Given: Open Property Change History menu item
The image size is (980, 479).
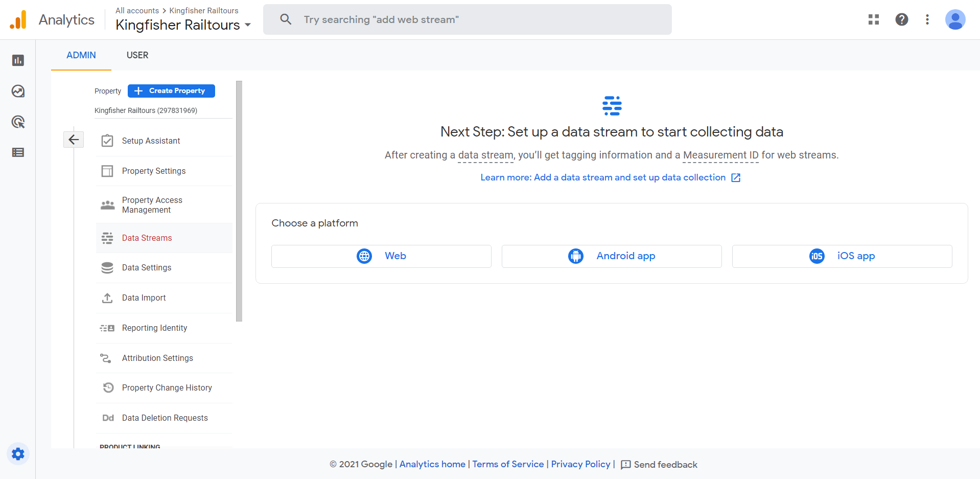Looking at the screenshot, I should pos(164,387).
